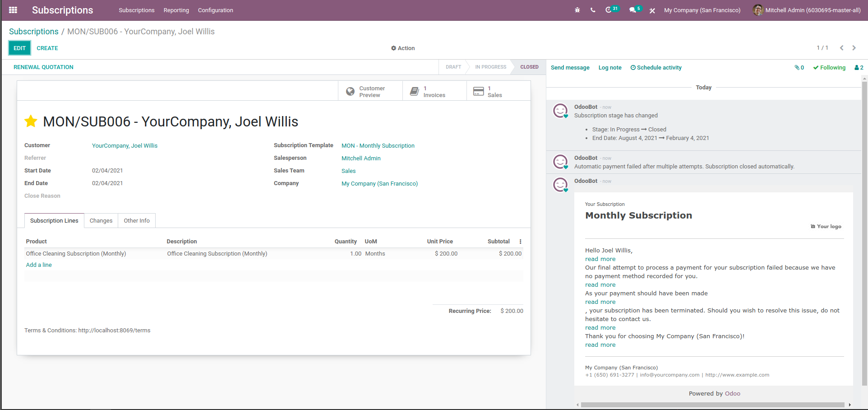Open the Mitchell Admin salesperson link
This screenshot has width=868, height=410.
pos(361,158)
